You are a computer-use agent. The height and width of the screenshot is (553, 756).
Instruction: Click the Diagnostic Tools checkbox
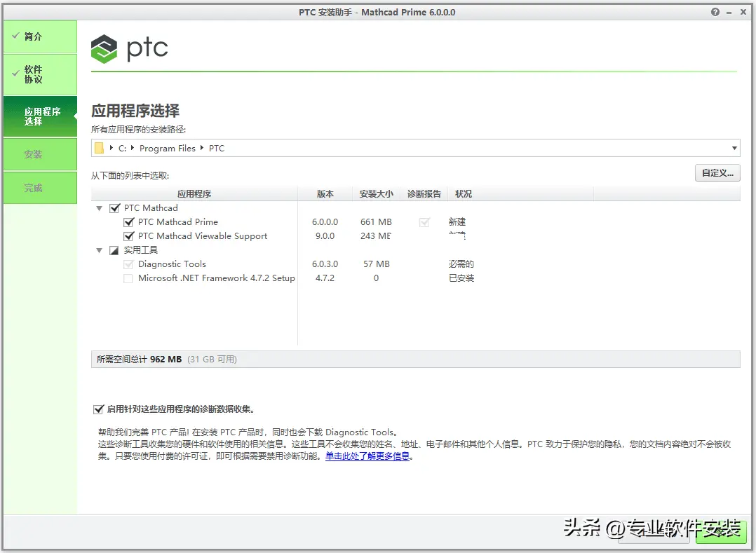pyautogui.click(x=128, y=264)
